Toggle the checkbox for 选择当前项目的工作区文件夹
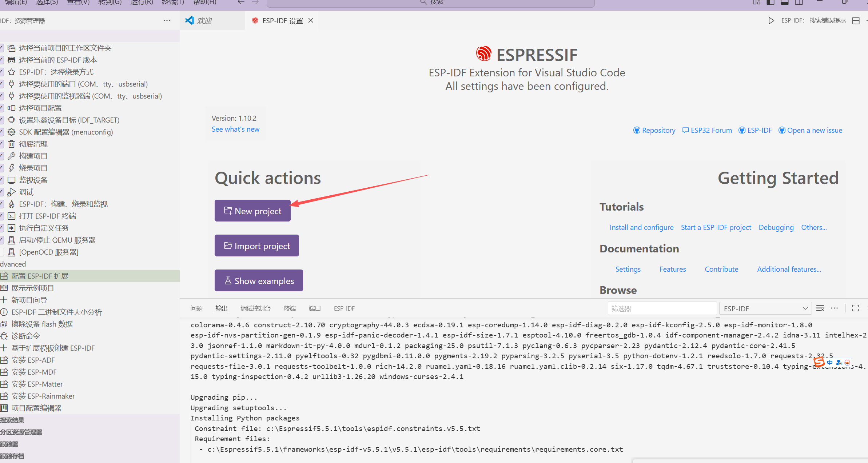Image resolution: width=868 pixels, height=463 pixels. [2, 48]
